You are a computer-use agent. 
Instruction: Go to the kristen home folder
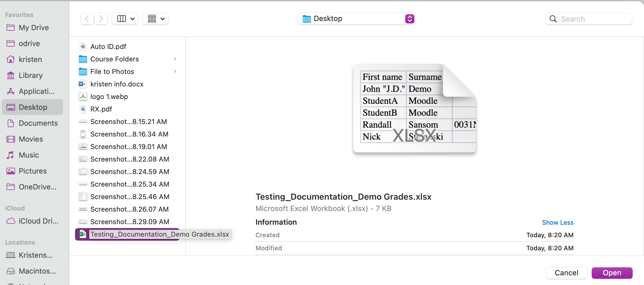[x=30, y=59]
